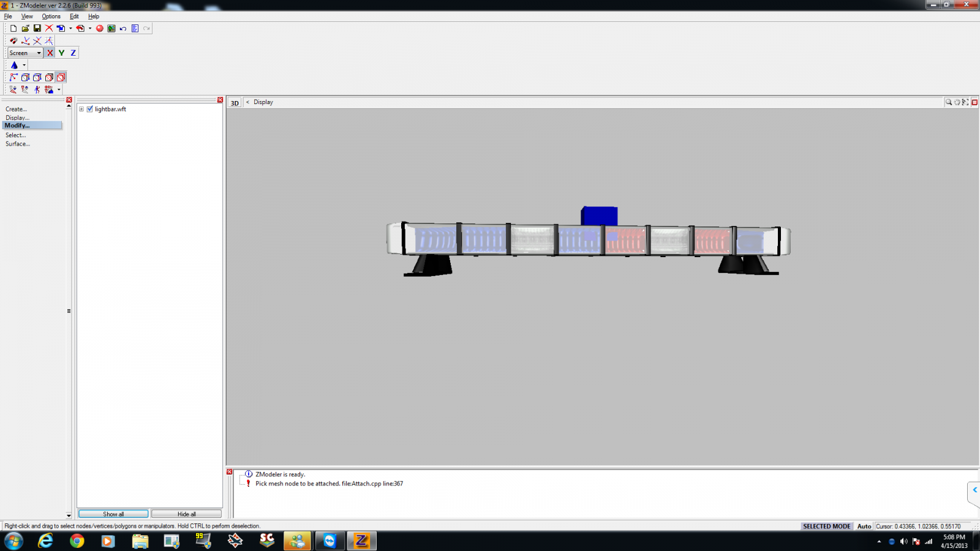Image resolution: width=980 pixels, height=551 pixels.
Task: Switch to vertices editing level icon
Action: pos(13,77)
